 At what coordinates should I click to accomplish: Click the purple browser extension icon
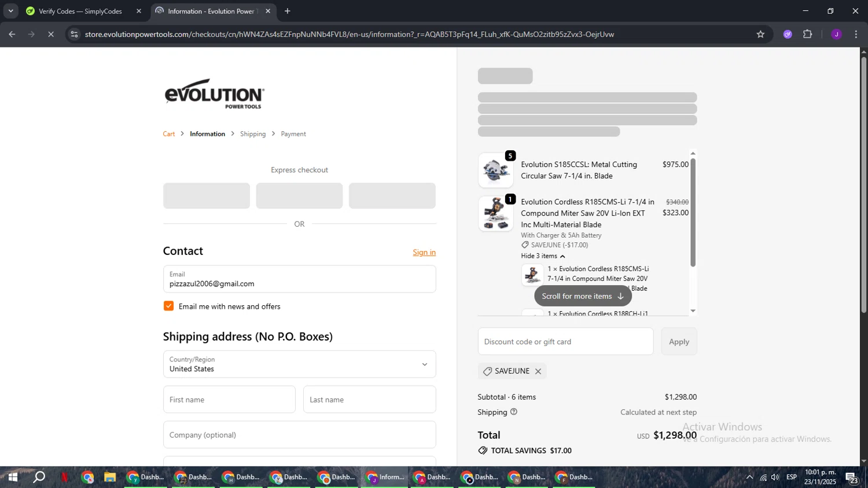[788, 34]
